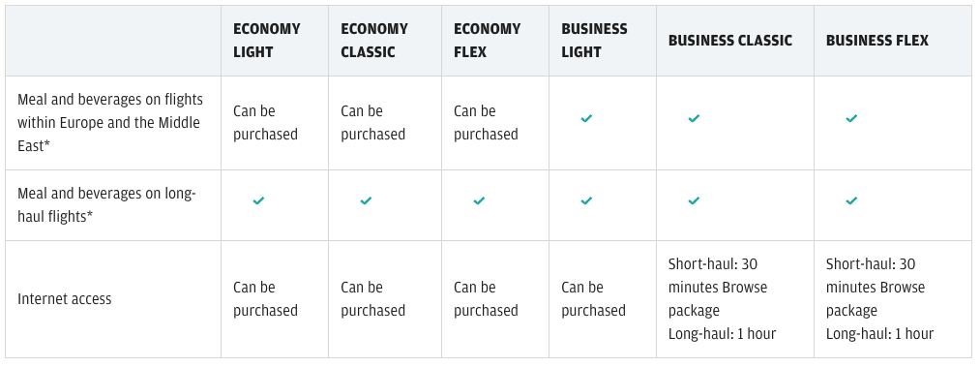Select the Business Light column header

(594, 41)
